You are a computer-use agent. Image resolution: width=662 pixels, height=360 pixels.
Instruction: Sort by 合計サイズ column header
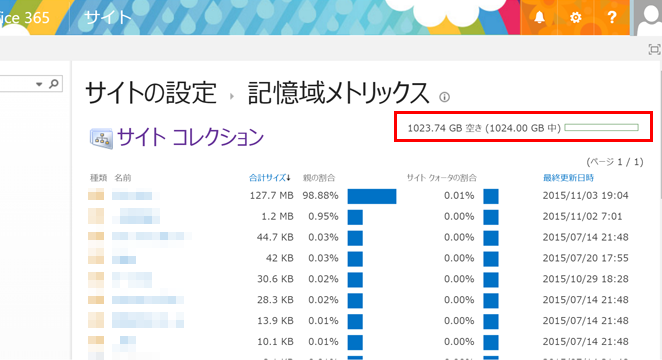click(269, 178)
